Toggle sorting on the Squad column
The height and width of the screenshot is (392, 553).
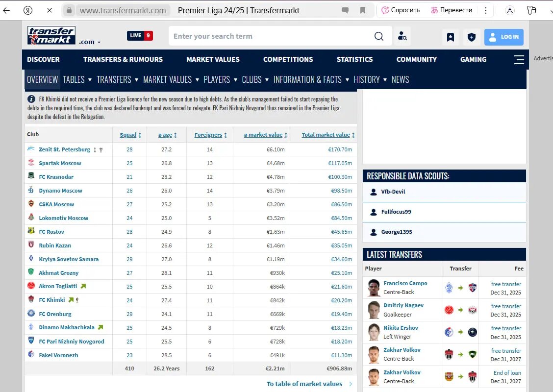(x=128, y=134)
